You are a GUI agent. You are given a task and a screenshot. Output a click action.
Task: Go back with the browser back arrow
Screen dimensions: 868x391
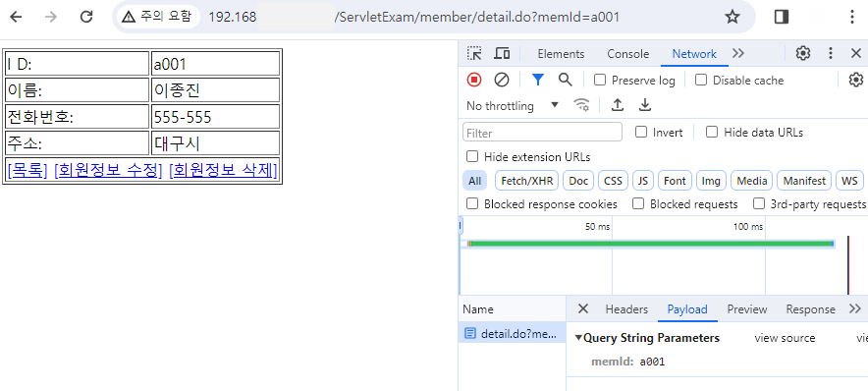(16, 17)
